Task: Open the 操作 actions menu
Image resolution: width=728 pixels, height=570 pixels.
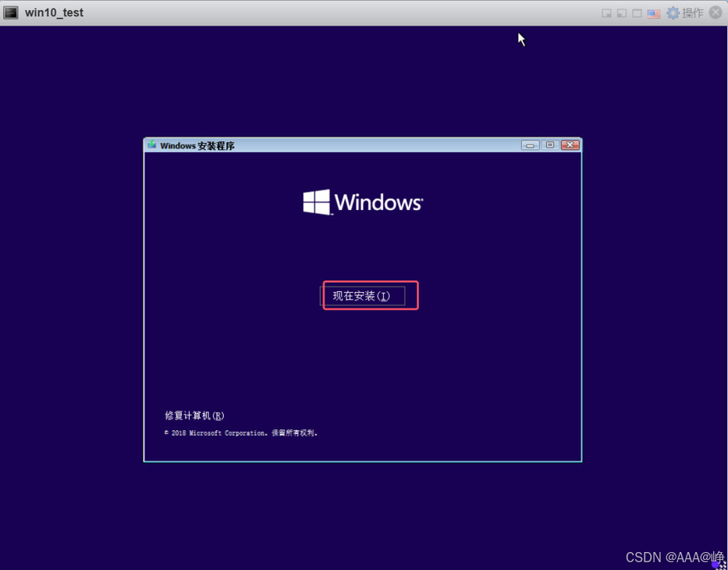Action: click(693, 13)
